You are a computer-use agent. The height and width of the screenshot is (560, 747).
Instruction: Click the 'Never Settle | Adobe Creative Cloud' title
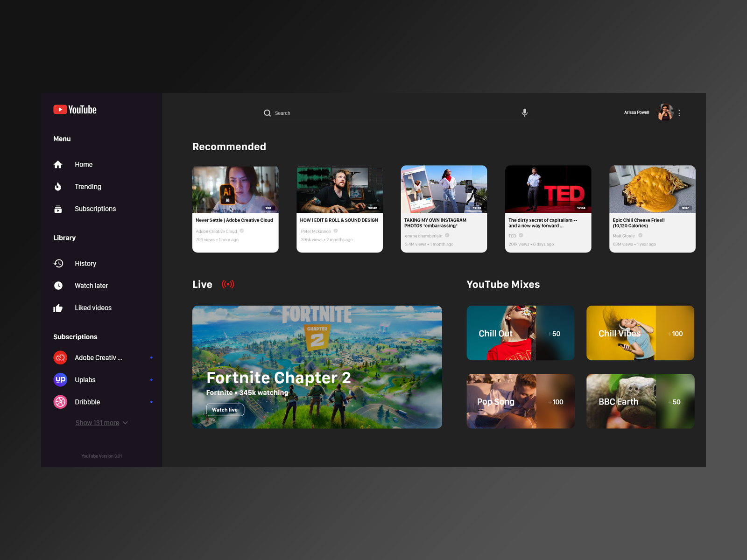click(234, 220)
